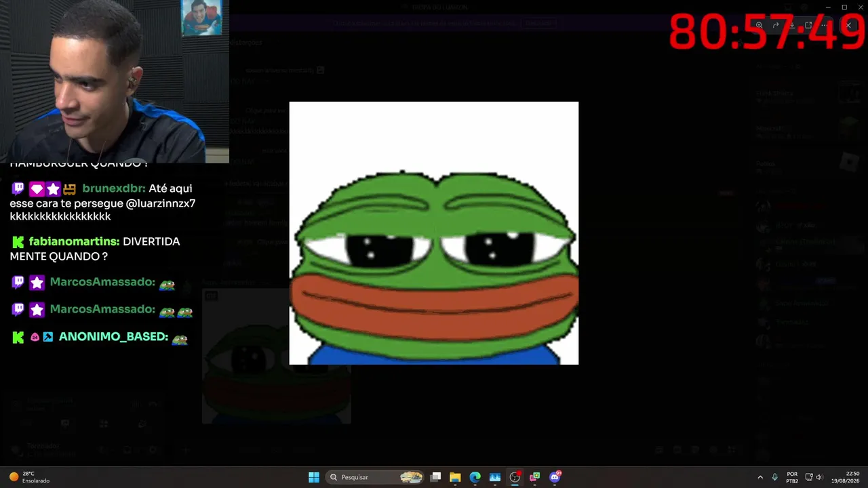Click username fabianomartins in the chat
The width and height of the screenshot is (868, 488).
[x=74, y=241]
